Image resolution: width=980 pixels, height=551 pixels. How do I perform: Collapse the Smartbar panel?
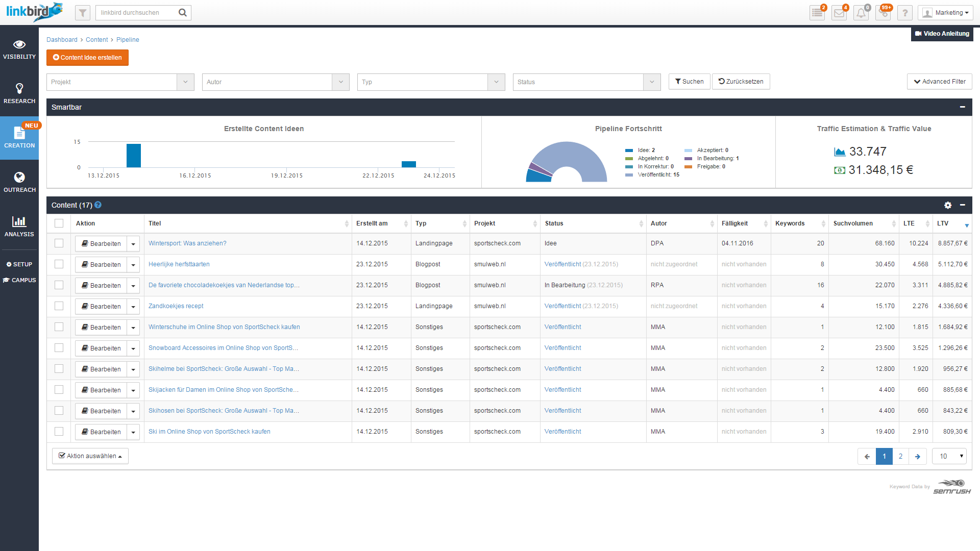(963, 107)
